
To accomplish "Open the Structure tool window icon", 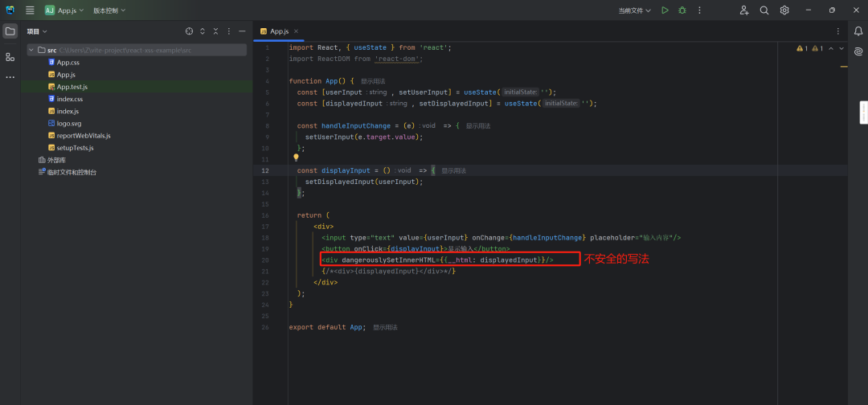I will pyautogui.click(x=10, y=56).
